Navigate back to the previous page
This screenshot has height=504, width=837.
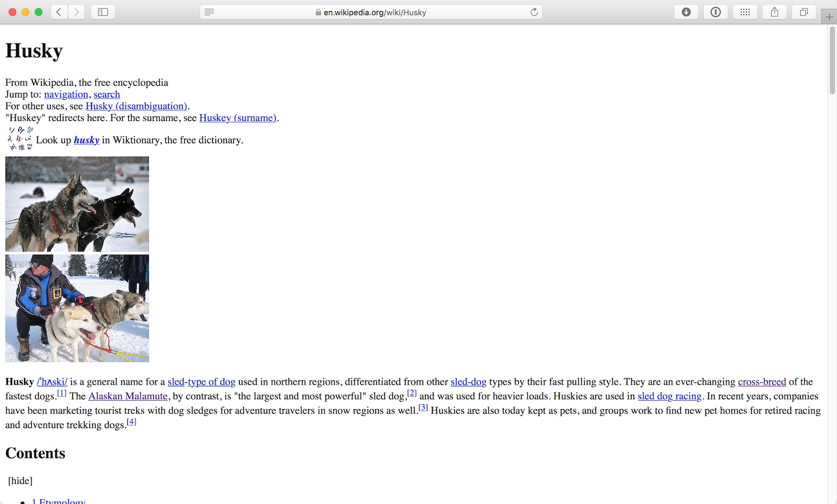(x=59, y=11)
